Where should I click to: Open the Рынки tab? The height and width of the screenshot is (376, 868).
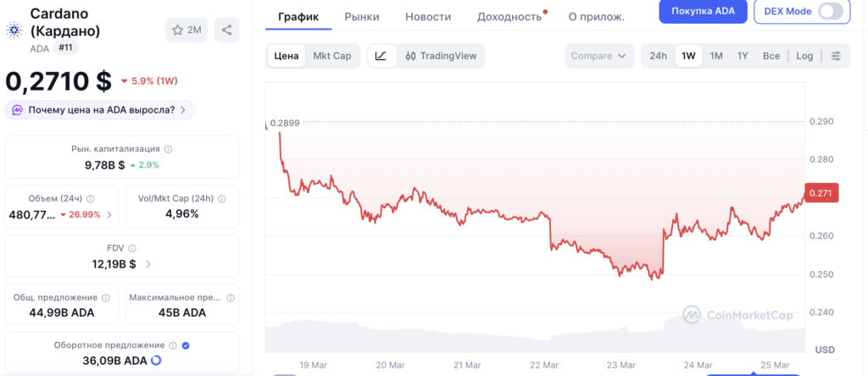pyautogui.click(x=362, y=16)
